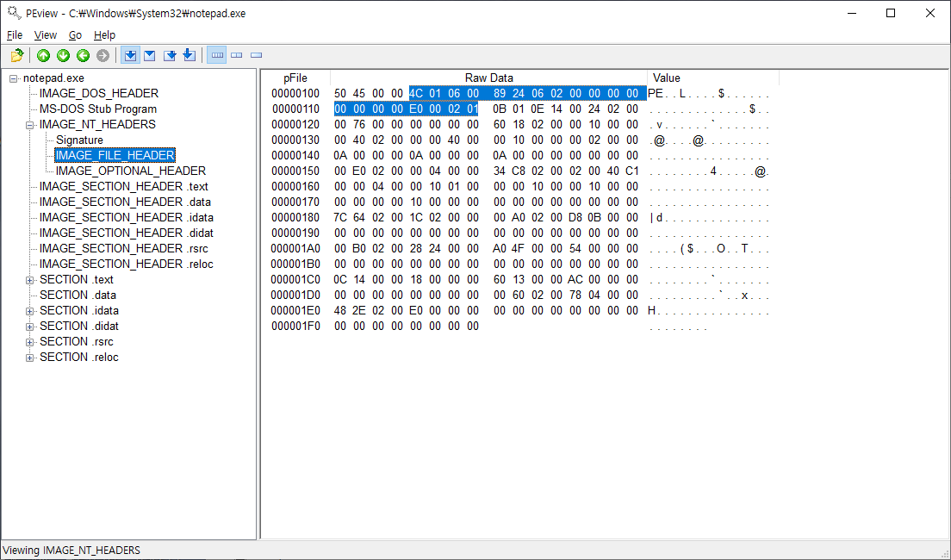Select the IMAGE_FILE_HEADER tree item

coord(115,155)
